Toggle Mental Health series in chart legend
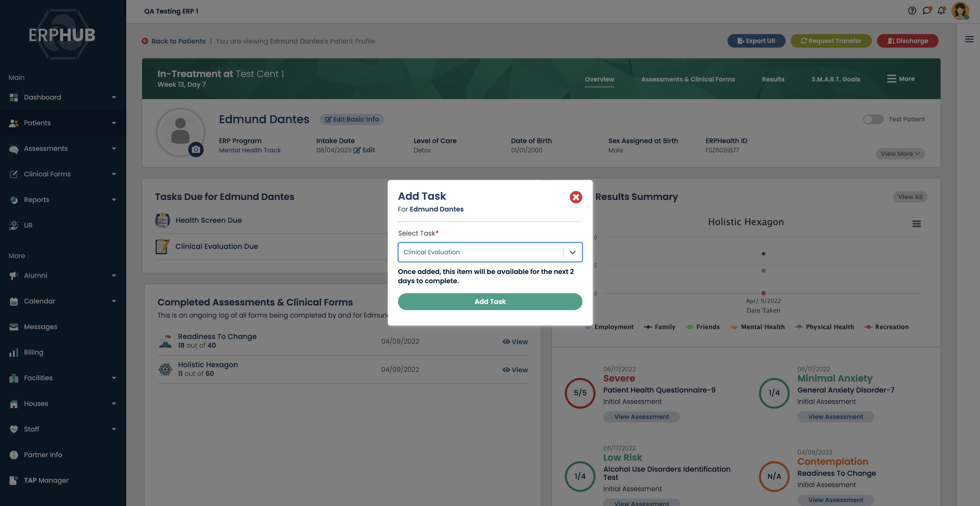The height and width of the screenshot is (506, 980). (762, 327)
